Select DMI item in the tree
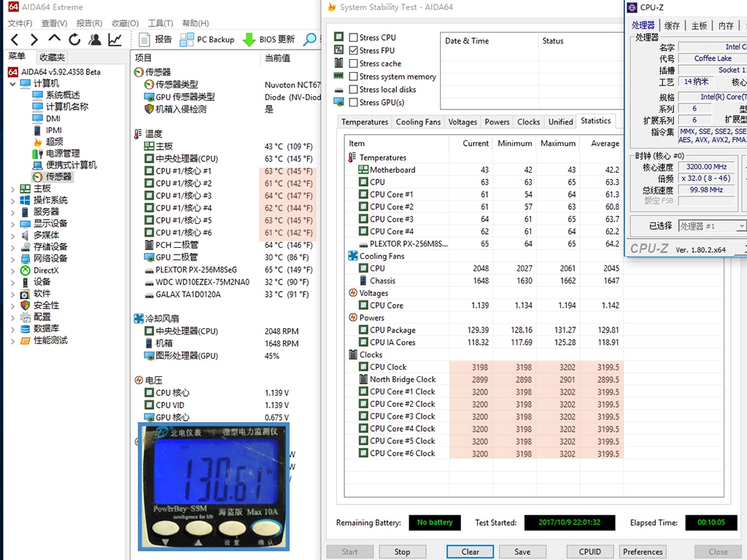 (x=53, y=119)
